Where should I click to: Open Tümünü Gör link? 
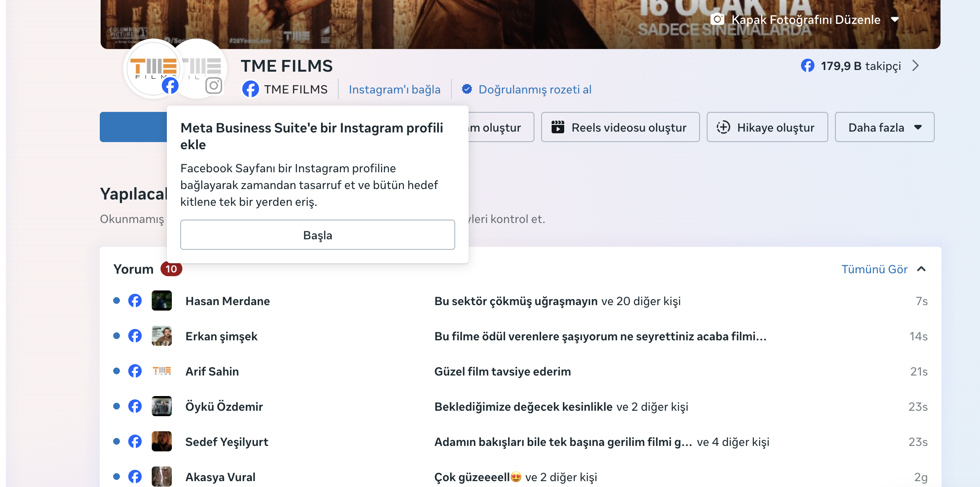point(874,269)
